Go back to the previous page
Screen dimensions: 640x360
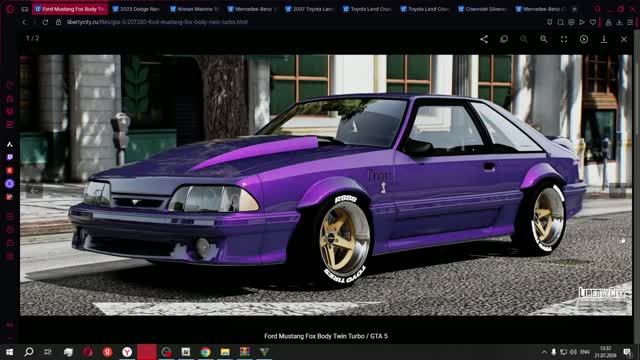tap(24, 22)
